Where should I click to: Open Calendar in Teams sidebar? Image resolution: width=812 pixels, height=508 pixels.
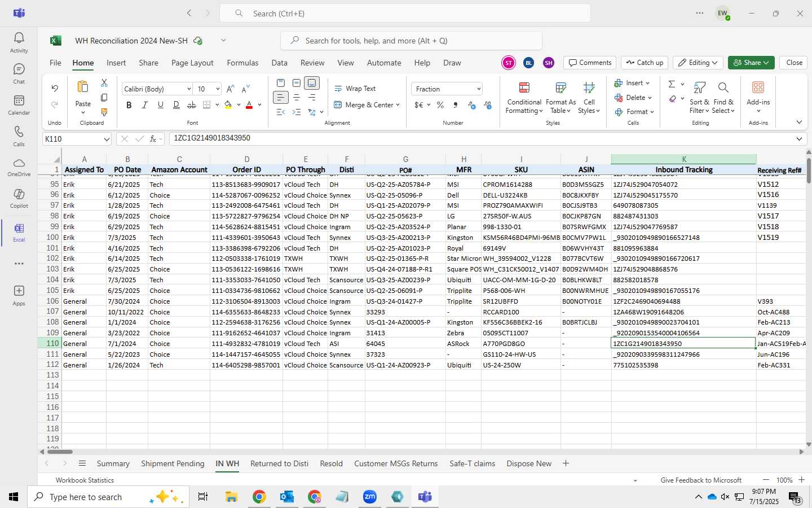pos(19,105)
